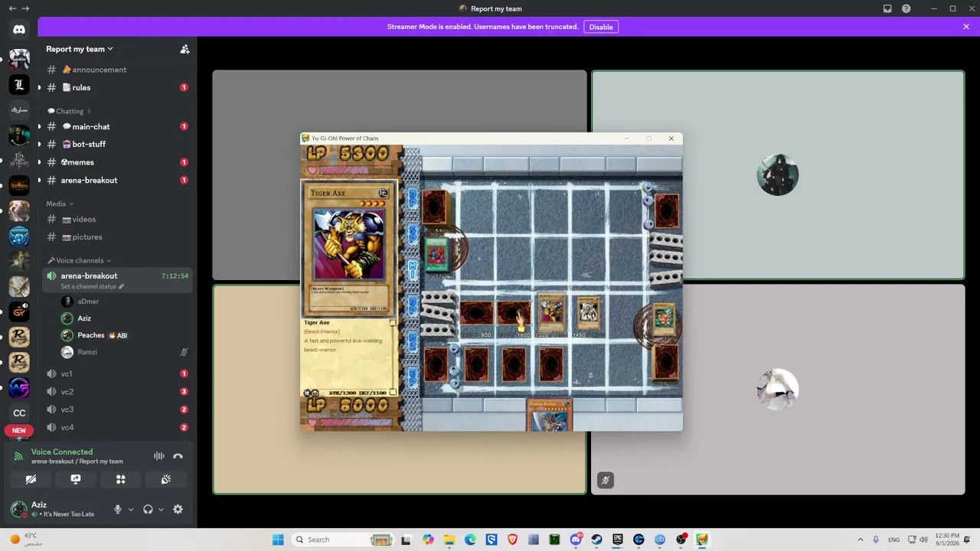Mute your microphone

coord(117,510)
